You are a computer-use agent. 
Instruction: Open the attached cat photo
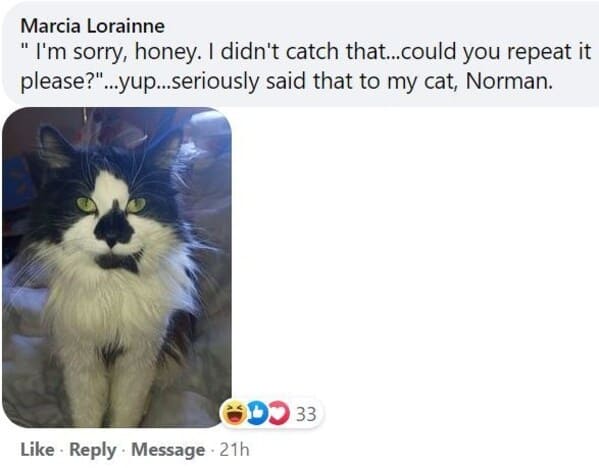point(117,267)
